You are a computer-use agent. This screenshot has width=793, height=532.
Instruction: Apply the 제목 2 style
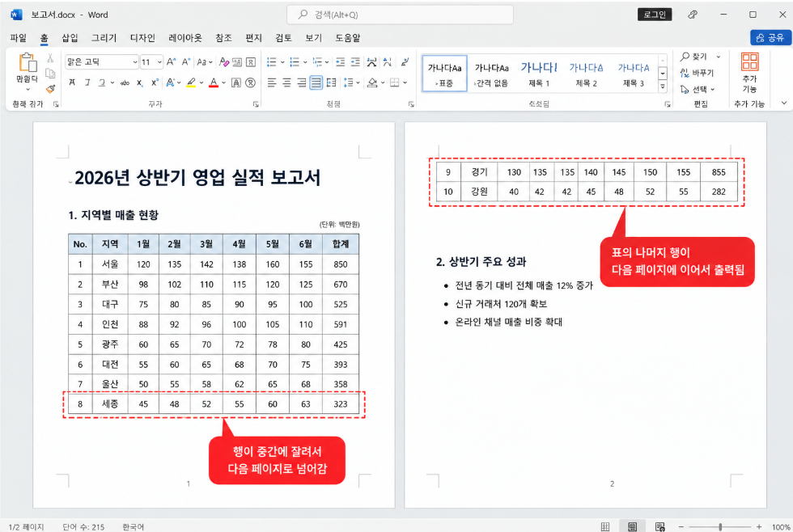click(x=586, y=74)
